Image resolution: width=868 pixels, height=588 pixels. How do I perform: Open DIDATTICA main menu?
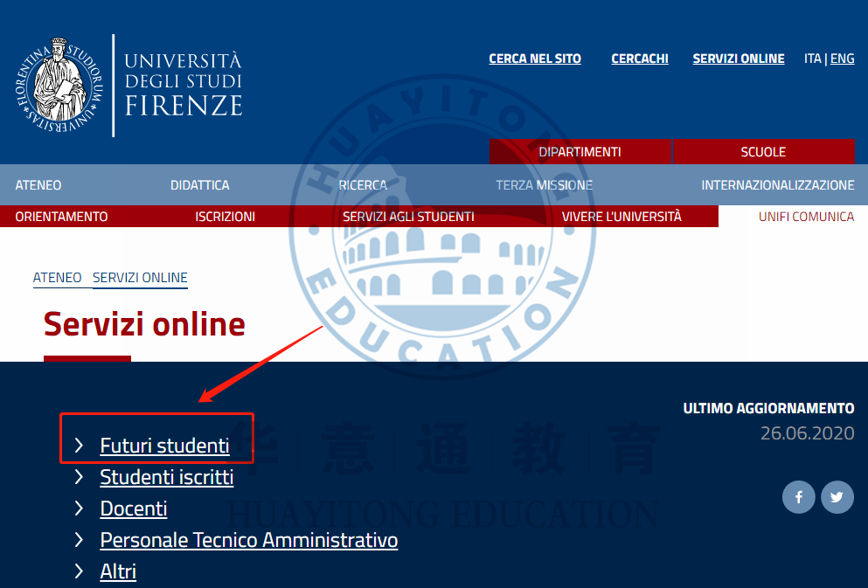[x=200, y=184]
